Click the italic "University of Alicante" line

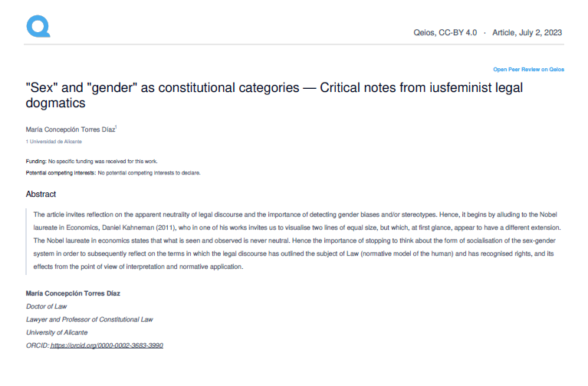57,332
